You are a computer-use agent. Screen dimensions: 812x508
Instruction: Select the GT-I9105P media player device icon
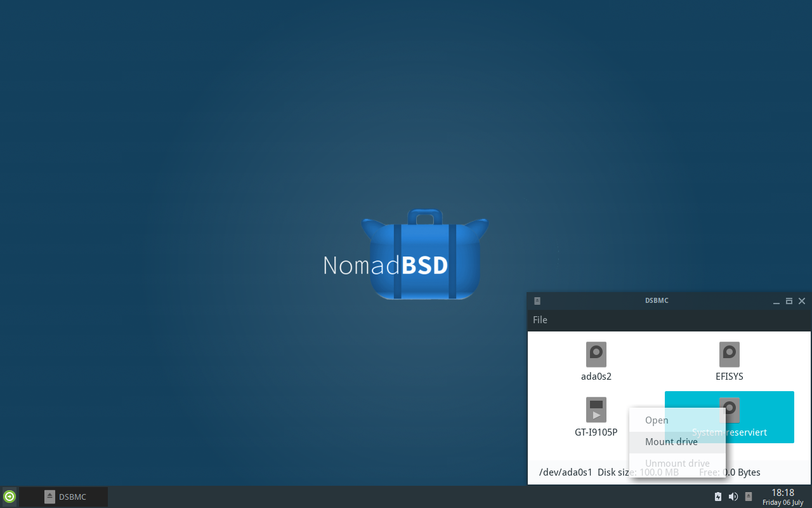596,410
